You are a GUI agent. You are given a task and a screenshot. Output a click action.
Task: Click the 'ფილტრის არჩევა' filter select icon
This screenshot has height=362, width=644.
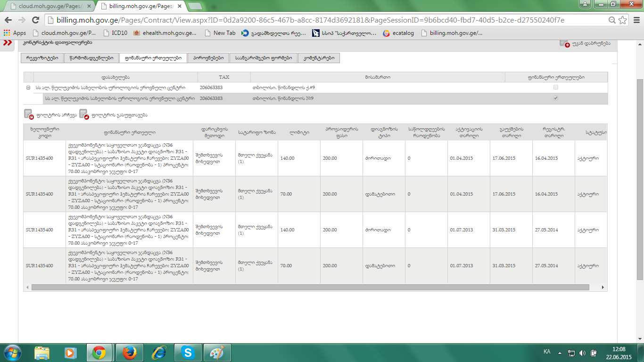pos(29,115)
